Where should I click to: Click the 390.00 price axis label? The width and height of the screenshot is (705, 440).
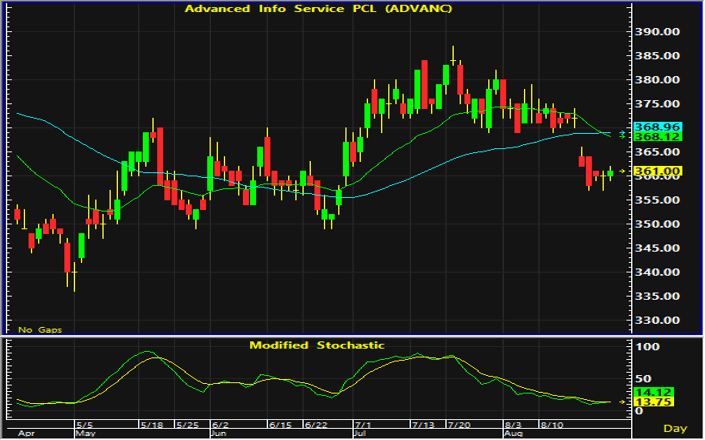coord(657,32)
